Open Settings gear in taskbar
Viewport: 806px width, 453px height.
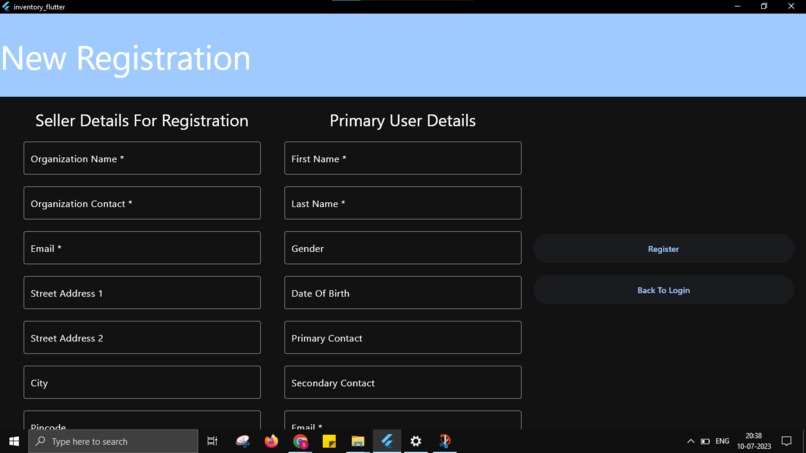(416, 441)
